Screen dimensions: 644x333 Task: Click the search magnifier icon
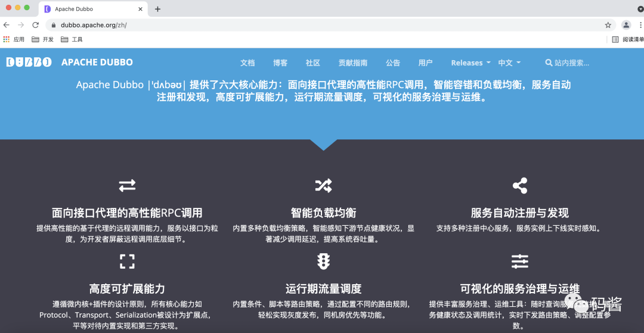point(549,63)
